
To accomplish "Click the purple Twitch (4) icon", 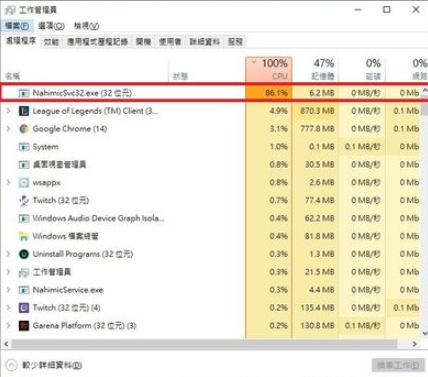I will 24,308.
